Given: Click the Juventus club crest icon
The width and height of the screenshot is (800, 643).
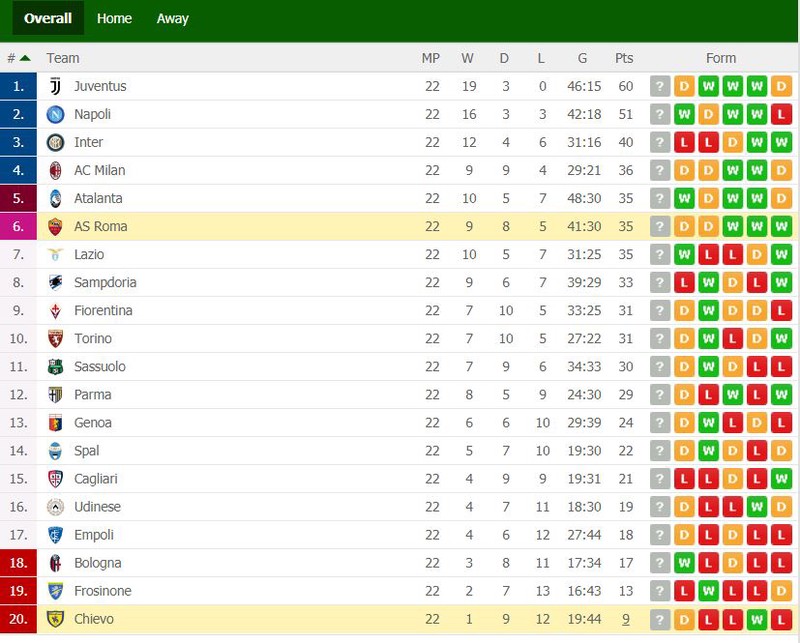Looking at the screenshot, I should [x=56, y=86].
